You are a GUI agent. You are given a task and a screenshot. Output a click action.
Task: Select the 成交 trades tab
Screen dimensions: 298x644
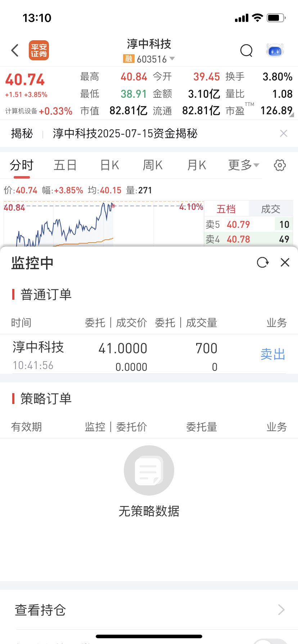click(271, 209)
